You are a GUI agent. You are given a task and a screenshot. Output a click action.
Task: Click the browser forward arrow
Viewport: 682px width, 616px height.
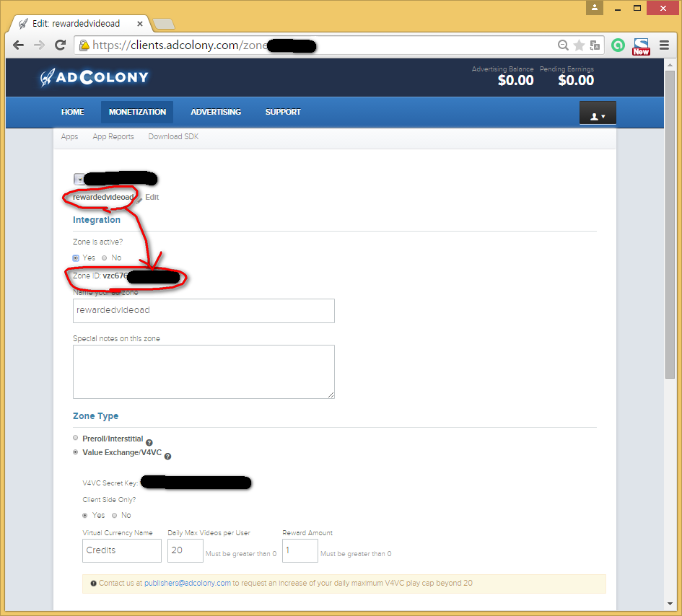pos(39,45)
